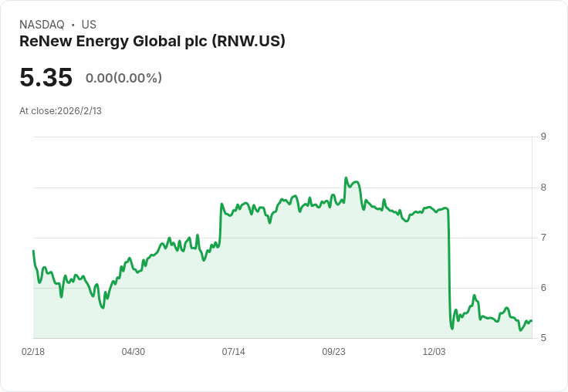Click the 5.35 current price
Image resolution: width=568 pixels, height=392 pixels.
(46, 77)
